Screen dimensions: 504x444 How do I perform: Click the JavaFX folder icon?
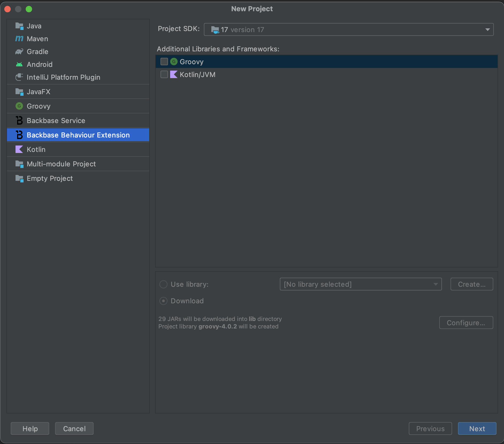coord(19,92)
